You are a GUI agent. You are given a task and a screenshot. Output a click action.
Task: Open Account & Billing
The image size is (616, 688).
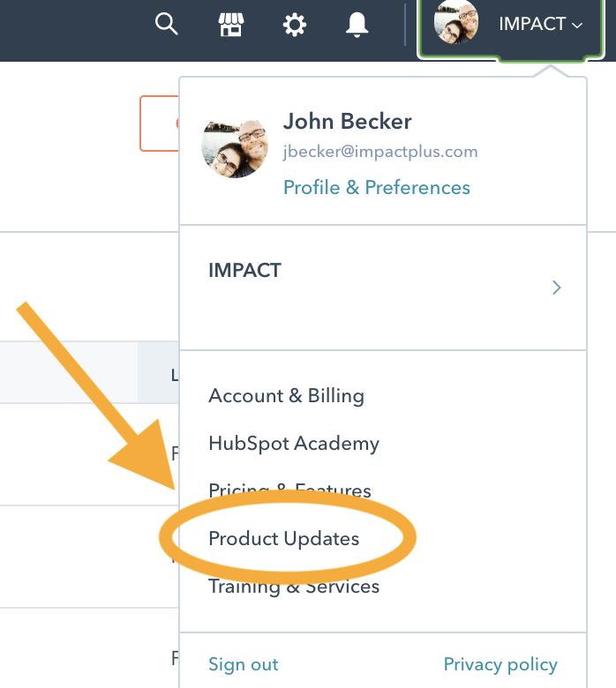286,396
